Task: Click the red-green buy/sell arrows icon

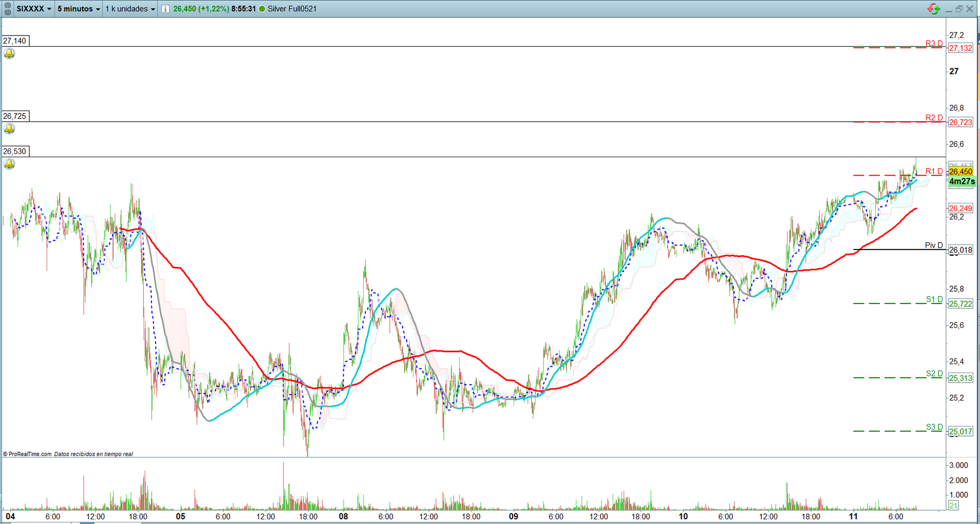Action: pos(933,9)
